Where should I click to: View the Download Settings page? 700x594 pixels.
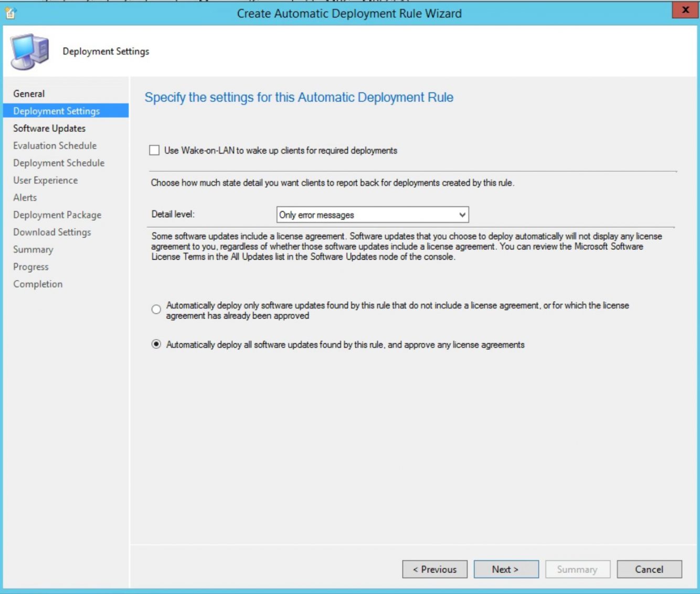click(52, 232)
